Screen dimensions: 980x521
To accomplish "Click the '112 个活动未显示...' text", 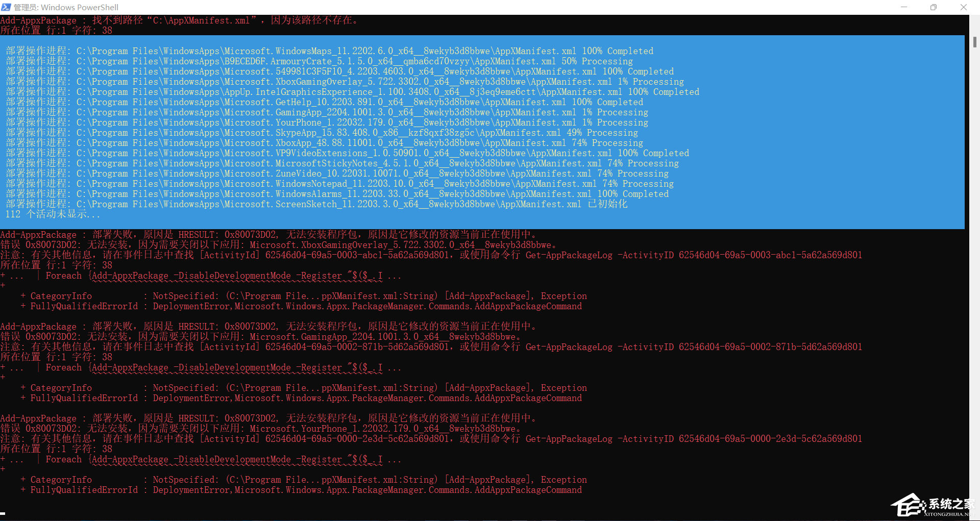I will coord(53,214).
